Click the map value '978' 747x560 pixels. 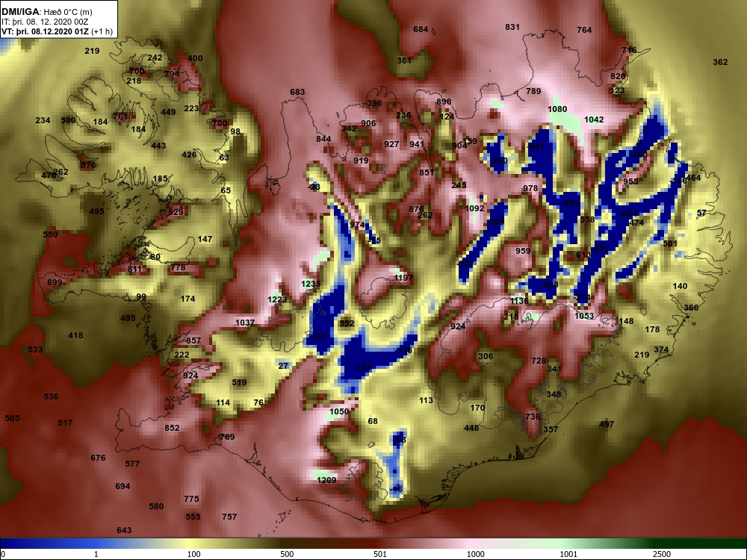coord(530,188)
